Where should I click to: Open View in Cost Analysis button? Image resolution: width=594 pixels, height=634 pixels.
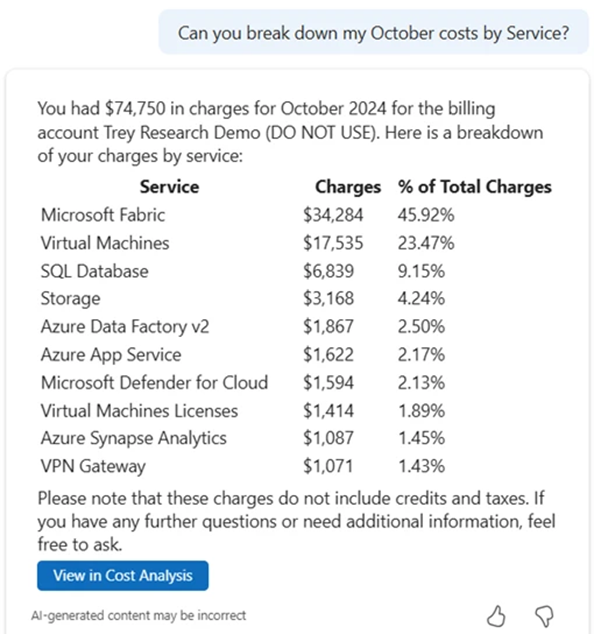coord(123,575)
